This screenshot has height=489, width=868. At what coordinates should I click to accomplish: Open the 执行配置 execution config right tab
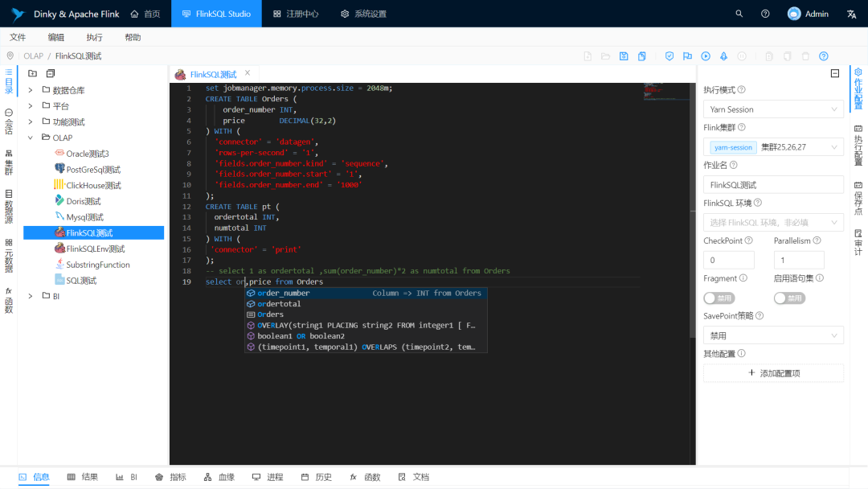(858, 145)
